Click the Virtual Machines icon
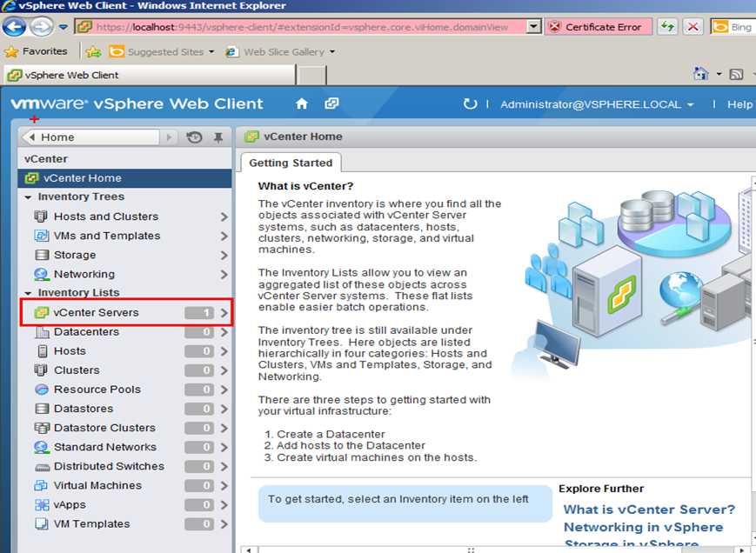The height and width of the screenshot is (553, 756). pos(41,485)
